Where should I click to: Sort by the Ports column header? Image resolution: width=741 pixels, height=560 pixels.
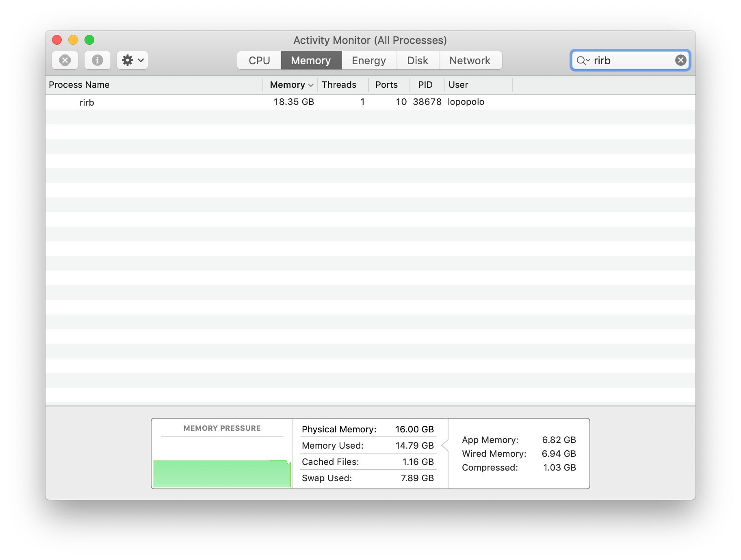pos(386,85)
